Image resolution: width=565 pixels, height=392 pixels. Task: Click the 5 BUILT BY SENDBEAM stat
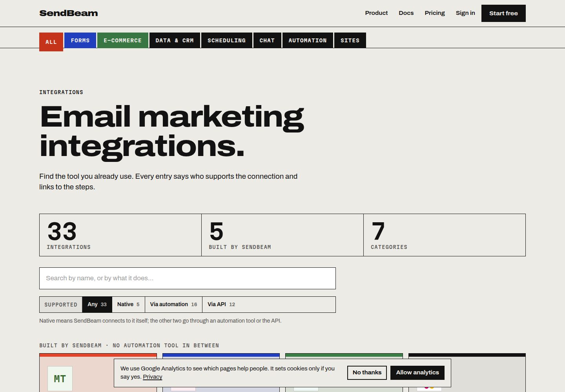point(282,235)
